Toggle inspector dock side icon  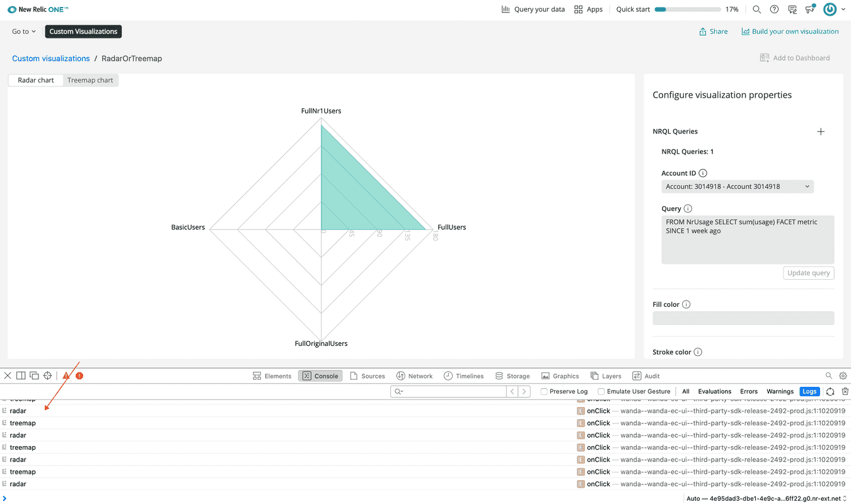point(21,375)
